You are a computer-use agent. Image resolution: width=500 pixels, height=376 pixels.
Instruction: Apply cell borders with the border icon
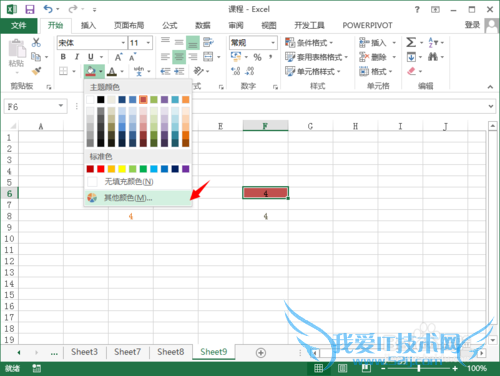pyautogui.click(x=63, y=71)
